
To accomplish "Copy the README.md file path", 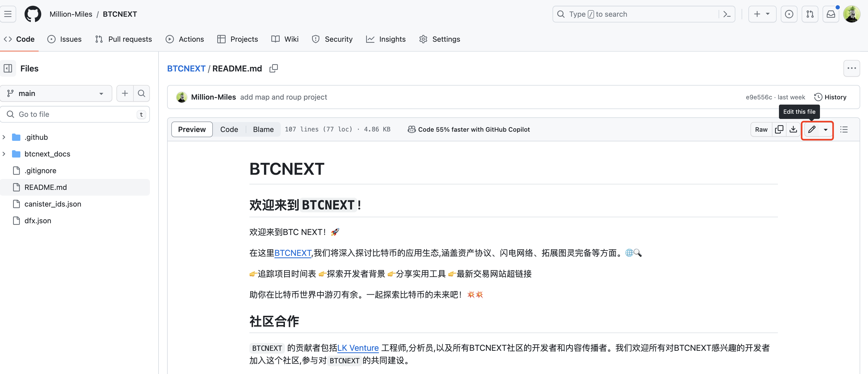I will (274, 68).
